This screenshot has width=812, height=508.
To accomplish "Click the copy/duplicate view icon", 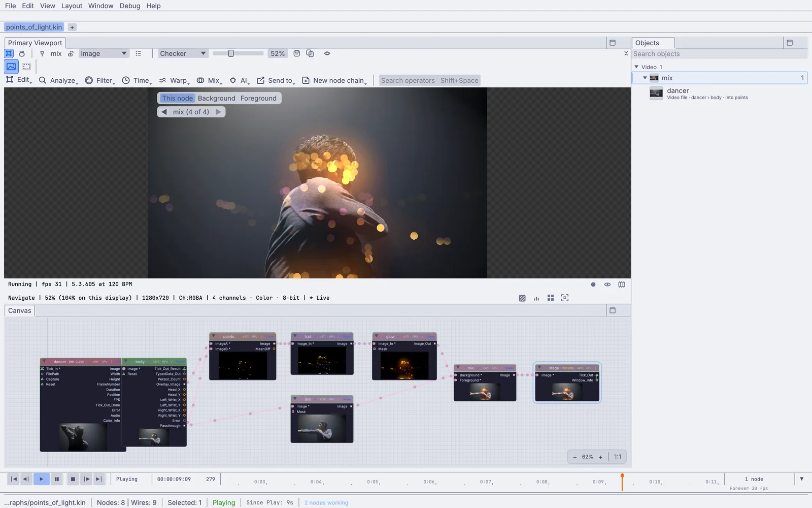I will click(x=310, y=53).
